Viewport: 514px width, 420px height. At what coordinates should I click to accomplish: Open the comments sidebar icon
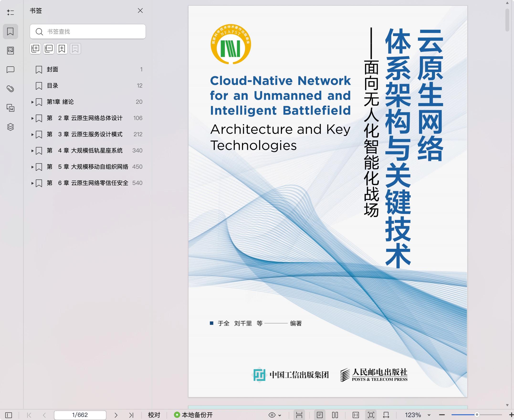coord(10,70)
